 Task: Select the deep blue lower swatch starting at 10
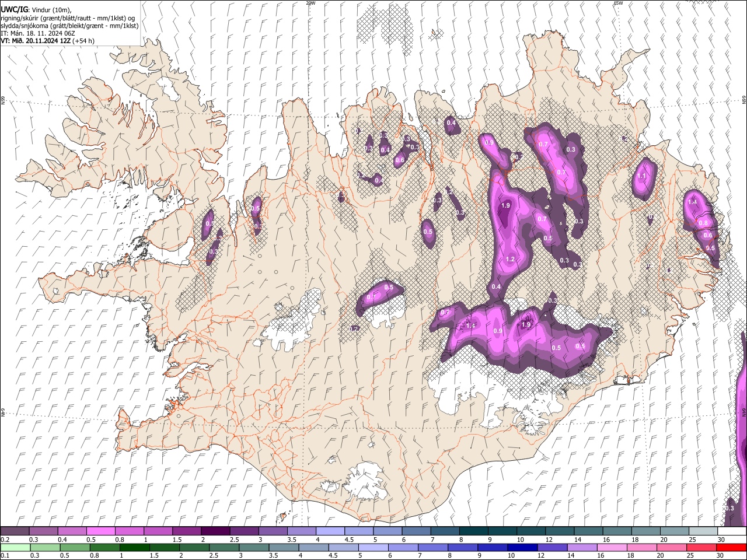pos(522,548)
